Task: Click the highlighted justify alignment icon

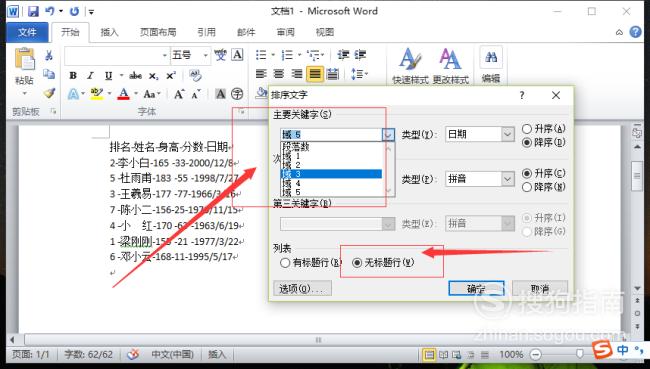Action: pos(315,74)
